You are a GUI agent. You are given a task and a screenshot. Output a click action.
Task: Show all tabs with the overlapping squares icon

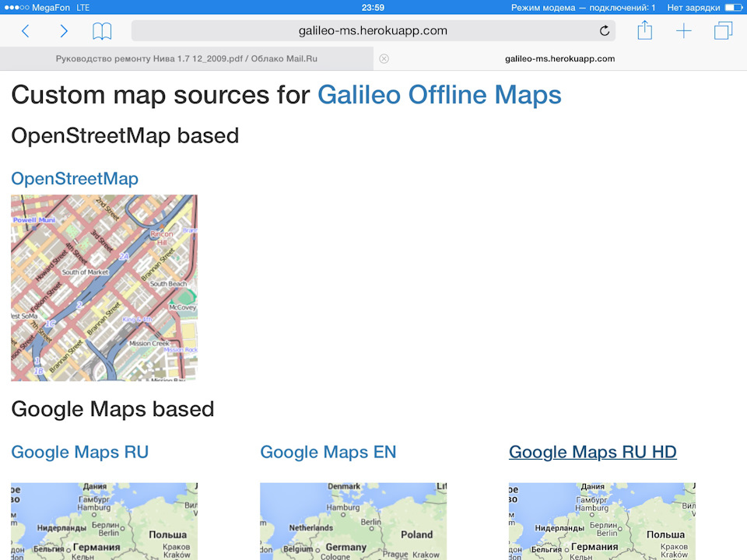(723, 31)
